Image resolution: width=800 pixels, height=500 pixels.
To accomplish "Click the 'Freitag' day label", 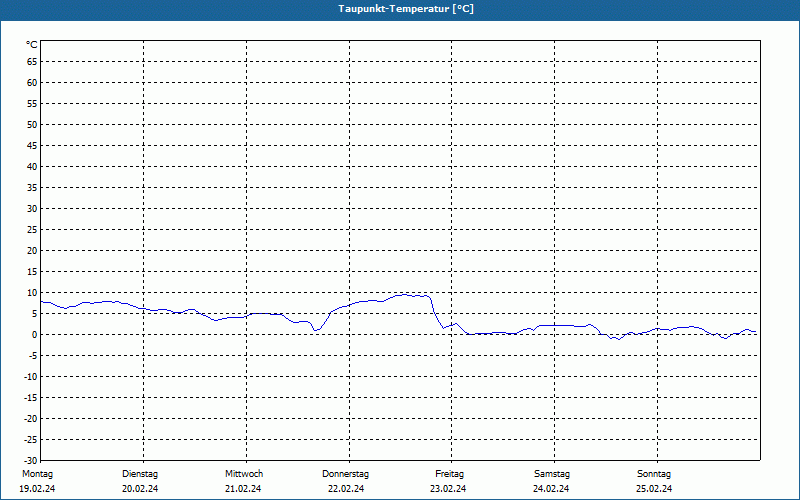I will [x=449, y=474].
